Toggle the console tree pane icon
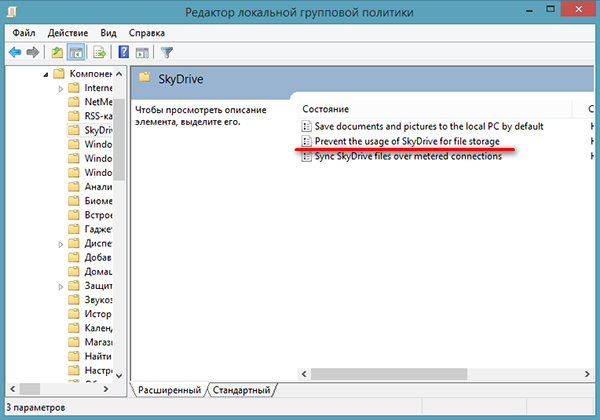600x420 pixels. (76, 52)
